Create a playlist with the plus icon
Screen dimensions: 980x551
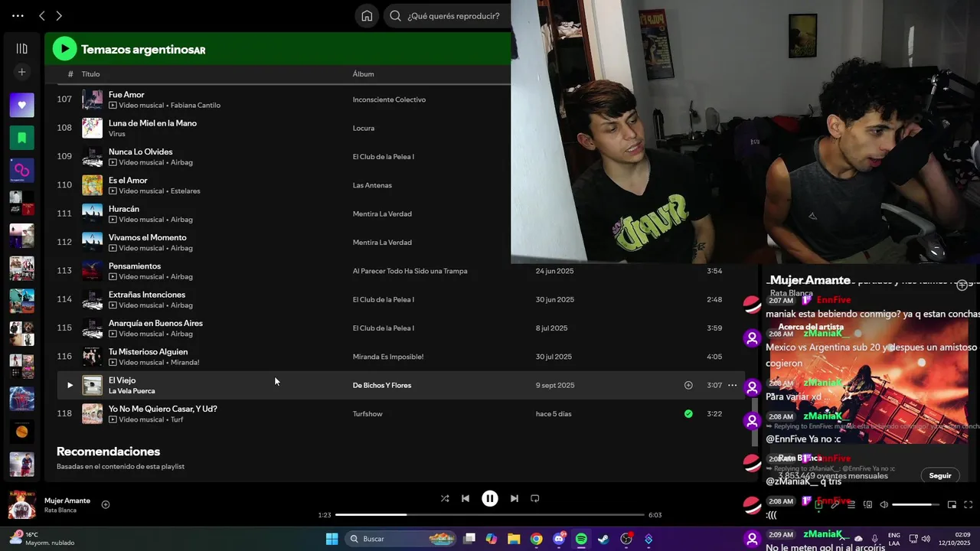pyautogui.click(x=21, y=72)
